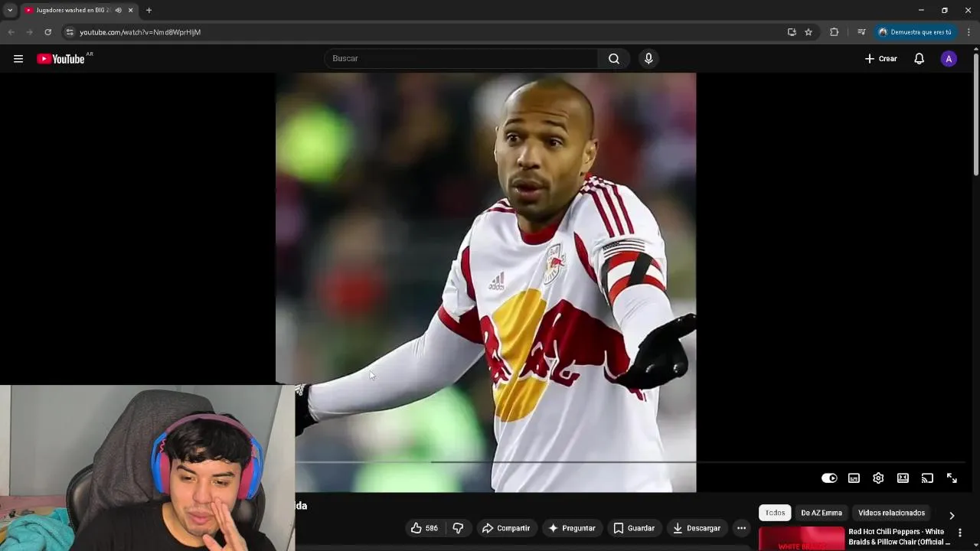Open Red Hot Chili Peppers video thumbnail

(802, 539)
